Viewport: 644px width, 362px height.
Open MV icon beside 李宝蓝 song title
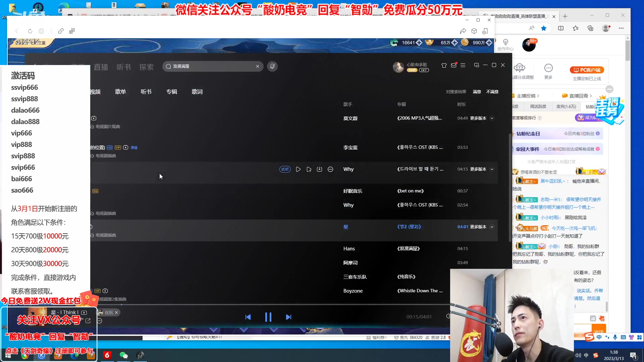pos(125,147)
